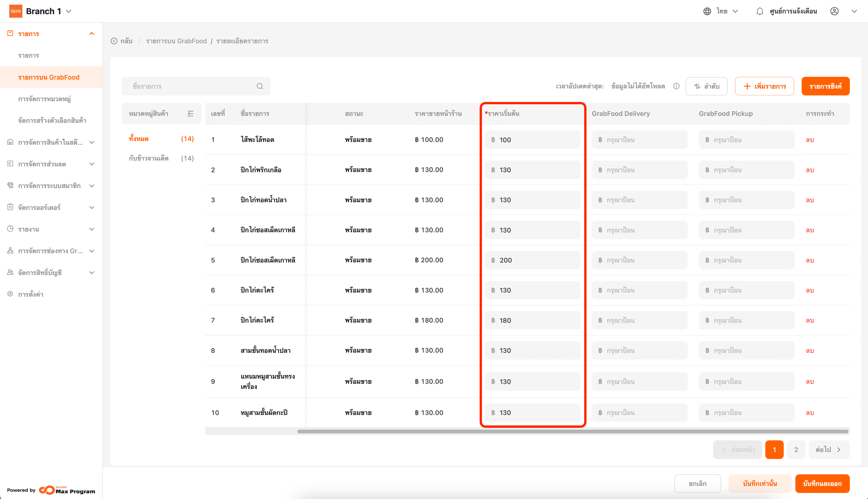Expand the การจัดการส่วนลด sidebar section

(92, 164)
